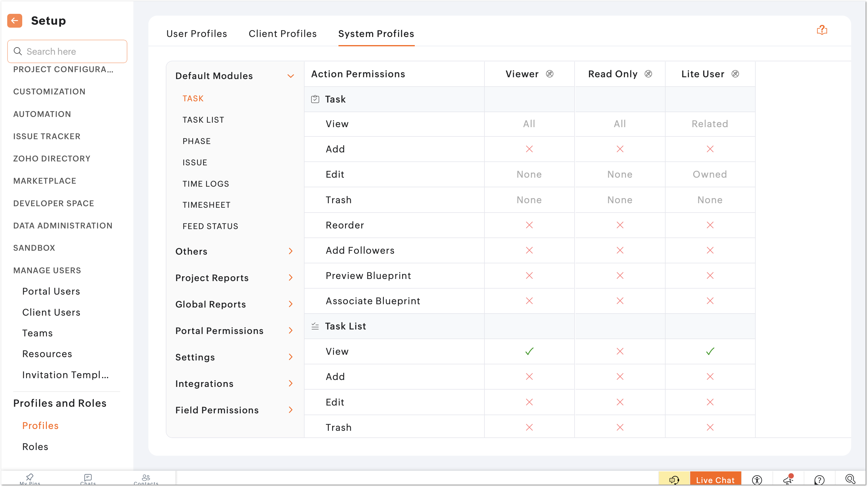Switch to the User Profiles tab
Image resolution: width=868 pixels, height=487 pixels.
pyautogui.click(x=196, y=34)
